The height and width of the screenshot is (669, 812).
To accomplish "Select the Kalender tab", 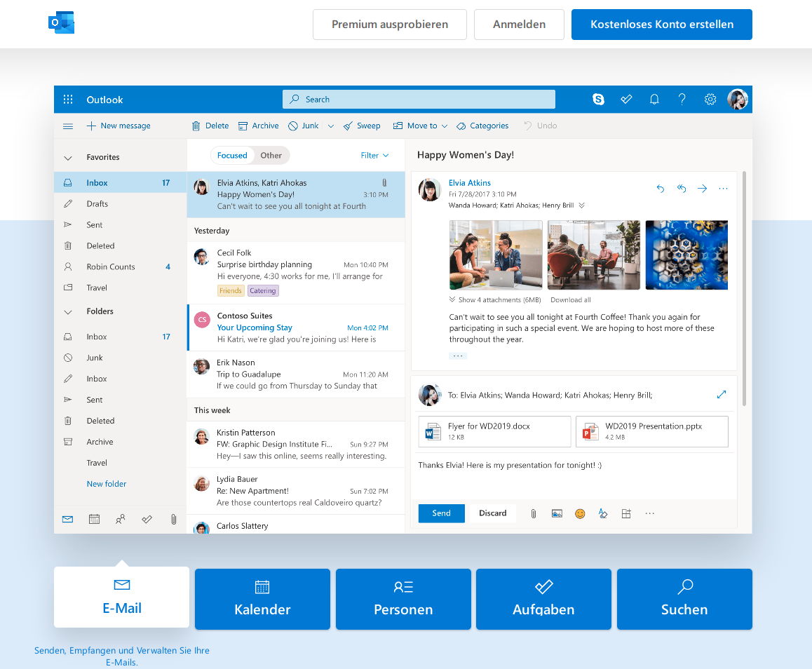I will [262, 599].
